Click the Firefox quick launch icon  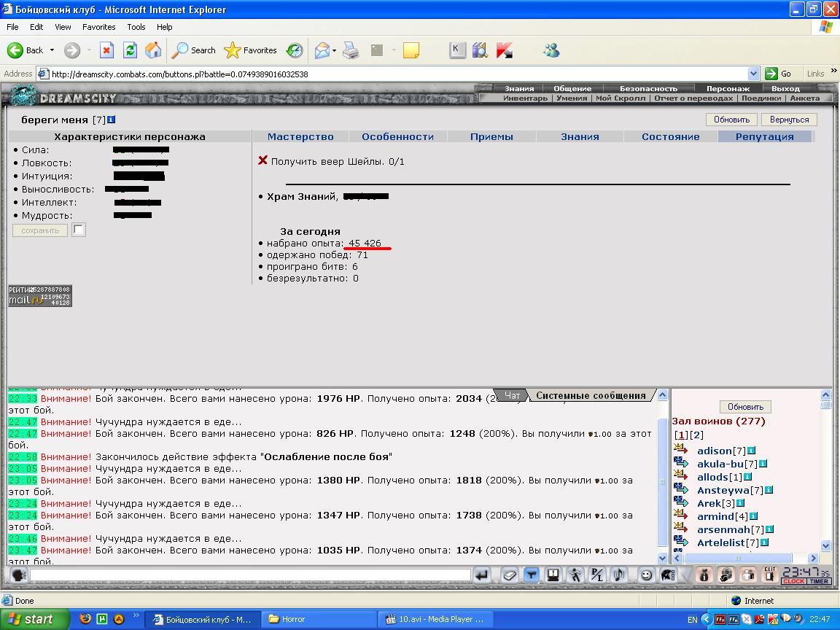click(x=85, y=619)
